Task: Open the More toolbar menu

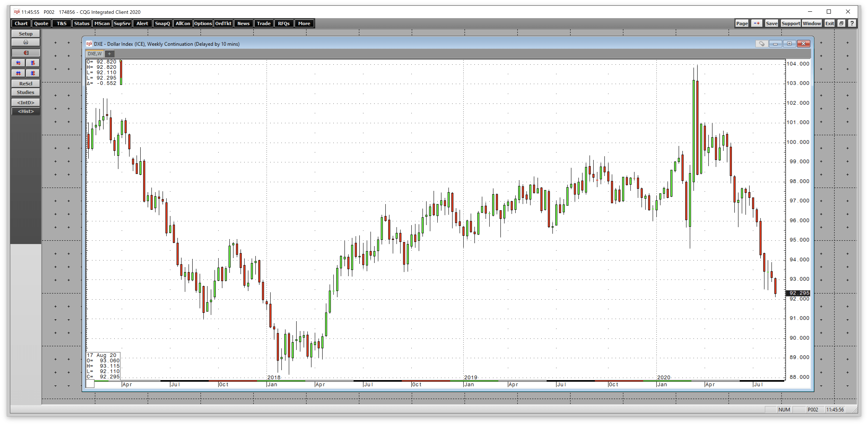Action: pos(304,23)
